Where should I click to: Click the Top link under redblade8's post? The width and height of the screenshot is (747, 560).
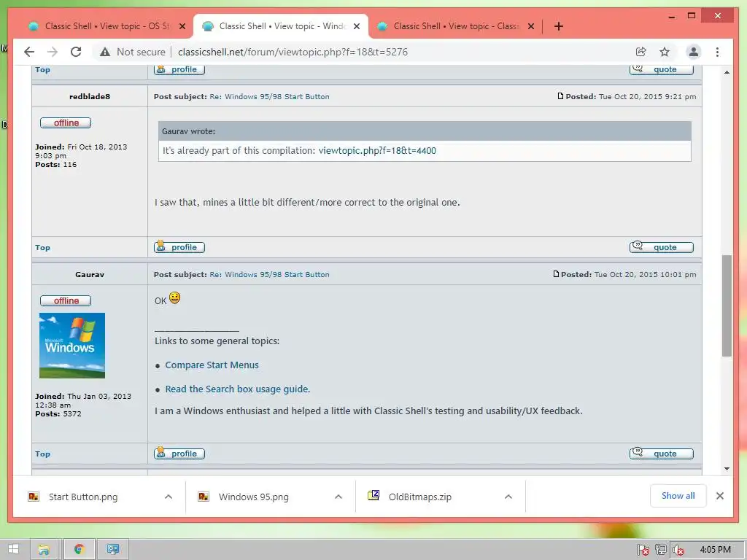[42, 248]
